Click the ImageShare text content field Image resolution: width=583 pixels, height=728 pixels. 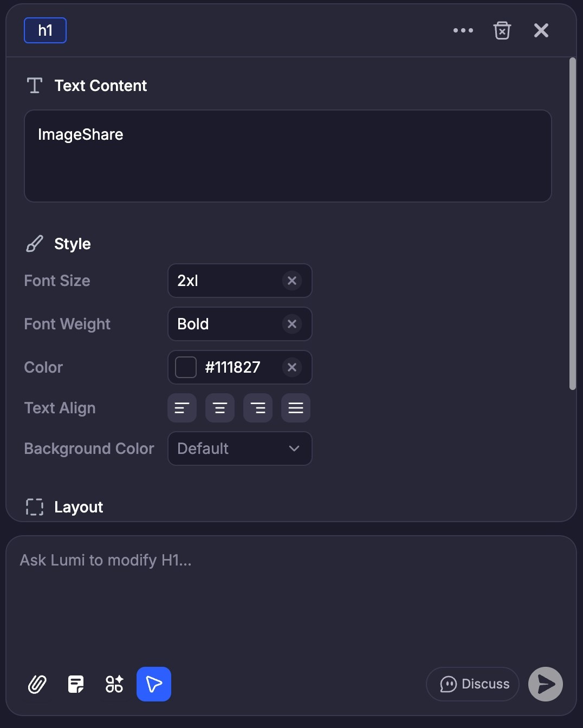click(x=288, y=156)
